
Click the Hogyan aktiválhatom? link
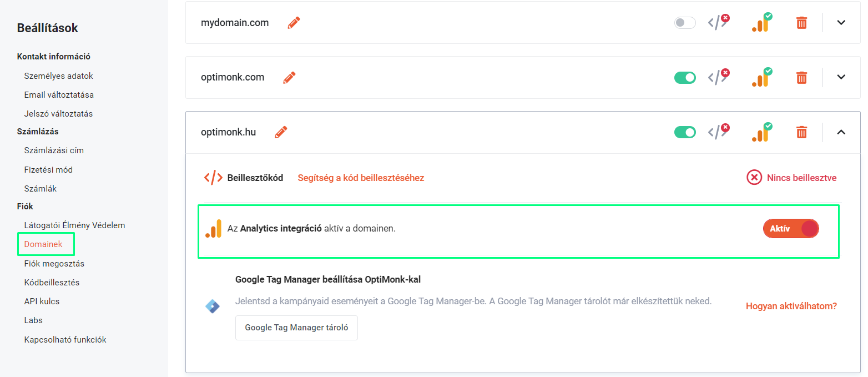tap(791, 306)
